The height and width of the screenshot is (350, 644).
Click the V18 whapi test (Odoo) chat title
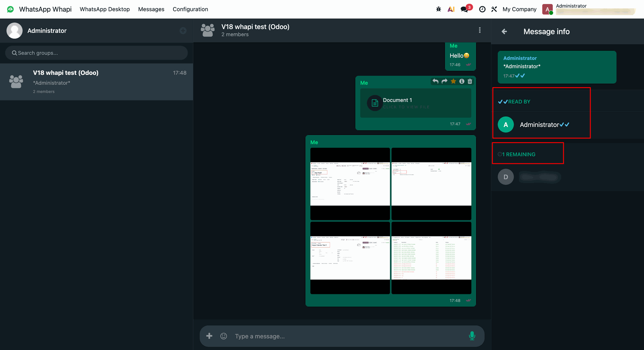tap(255, 27)
